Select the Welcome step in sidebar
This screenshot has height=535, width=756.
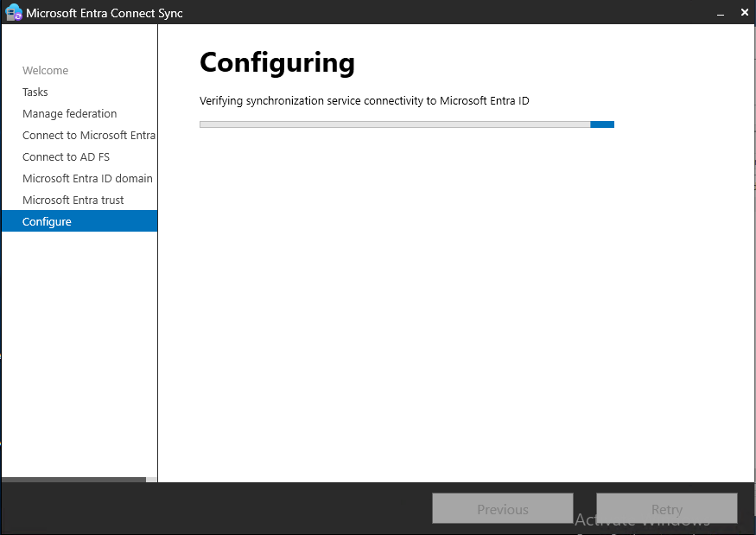point(45,70)
